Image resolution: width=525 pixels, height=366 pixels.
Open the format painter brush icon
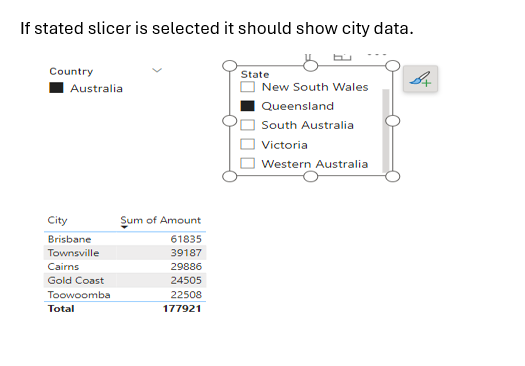tap(421, 79)
